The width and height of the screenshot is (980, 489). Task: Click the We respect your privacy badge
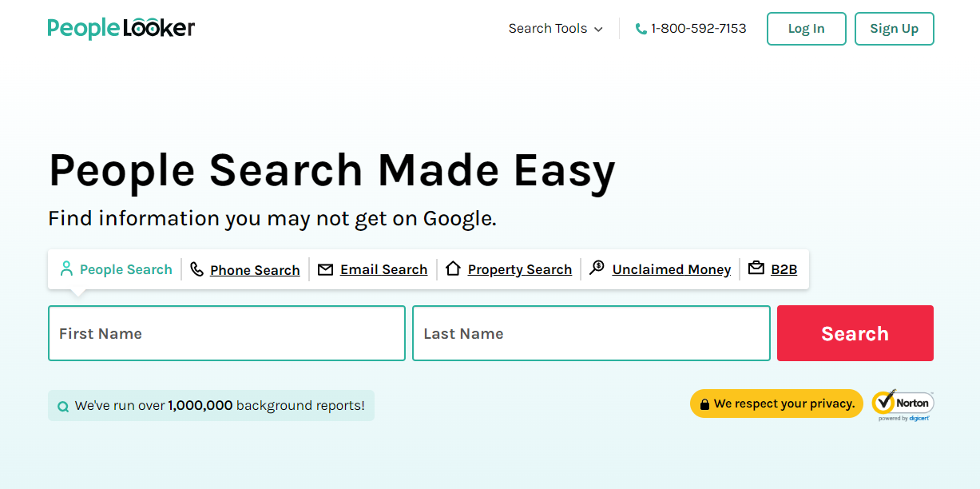[776, 404]
